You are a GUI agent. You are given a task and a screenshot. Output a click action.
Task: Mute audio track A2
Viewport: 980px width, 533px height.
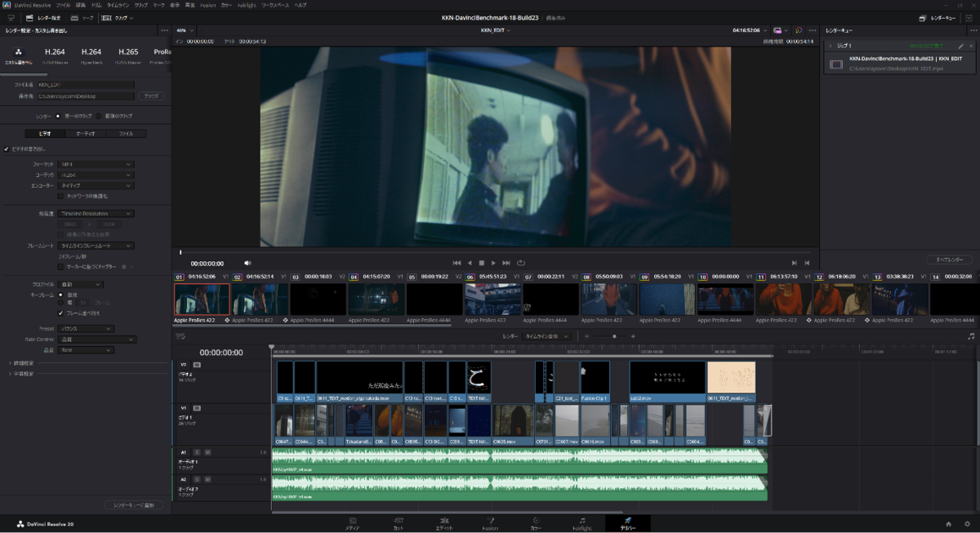pyautogui.click(x=207, y=479)
